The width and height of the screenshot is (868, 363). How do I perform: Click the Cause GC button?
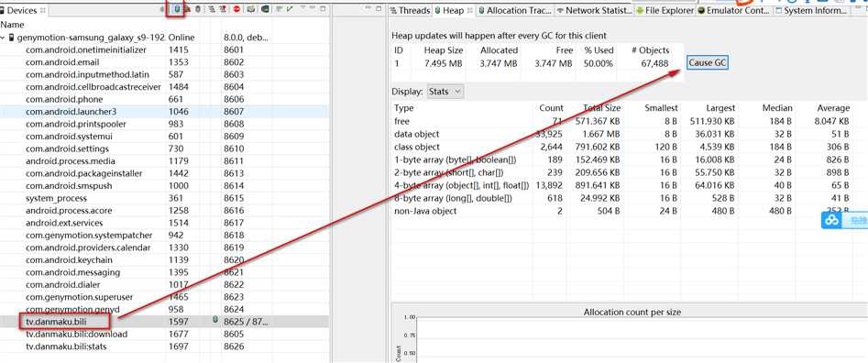(x=707, y=62)
